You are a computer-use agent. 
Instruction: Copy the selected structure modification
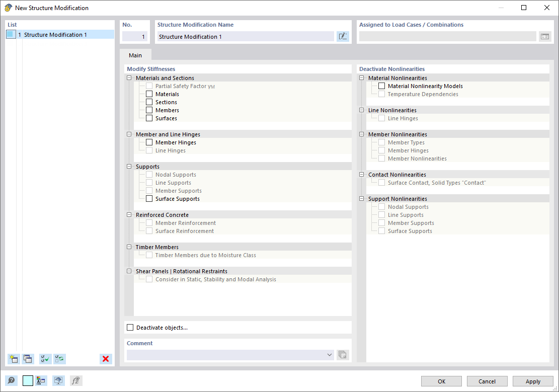(28, 359)
